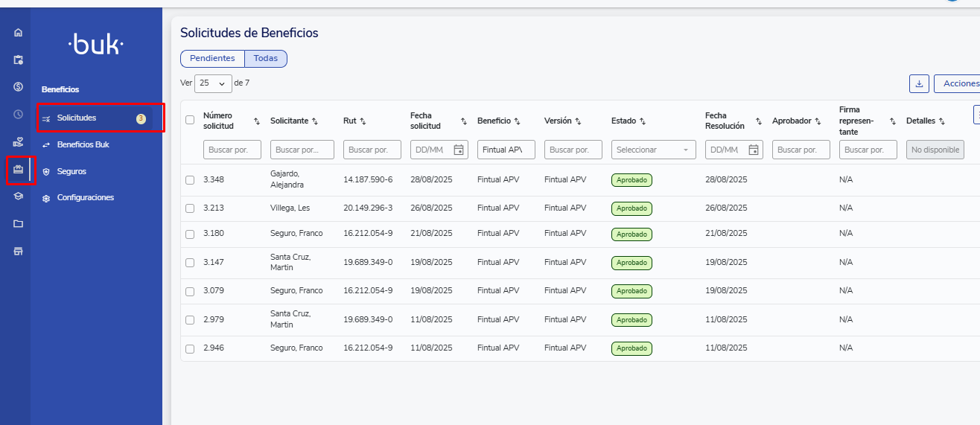Open the Acciones dropdown button

point(958,83)
